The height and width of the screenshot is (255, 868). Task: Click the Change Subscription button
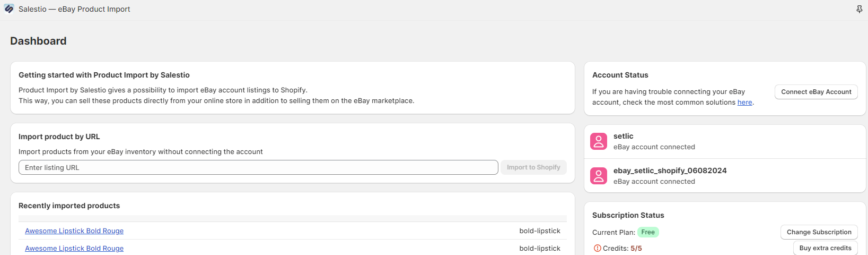coord(819,232)
